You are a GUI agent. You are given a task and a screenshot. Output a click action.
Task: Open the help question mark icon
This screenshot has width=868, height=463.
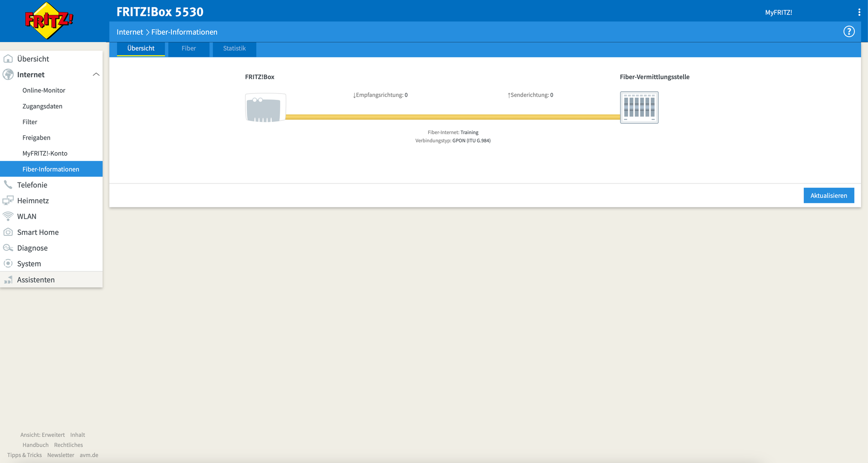pos(849,32)
